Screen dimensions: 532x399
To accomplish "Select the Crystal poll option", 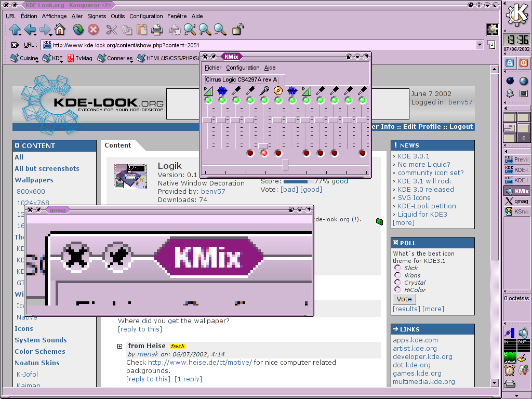I will [397, 283].
